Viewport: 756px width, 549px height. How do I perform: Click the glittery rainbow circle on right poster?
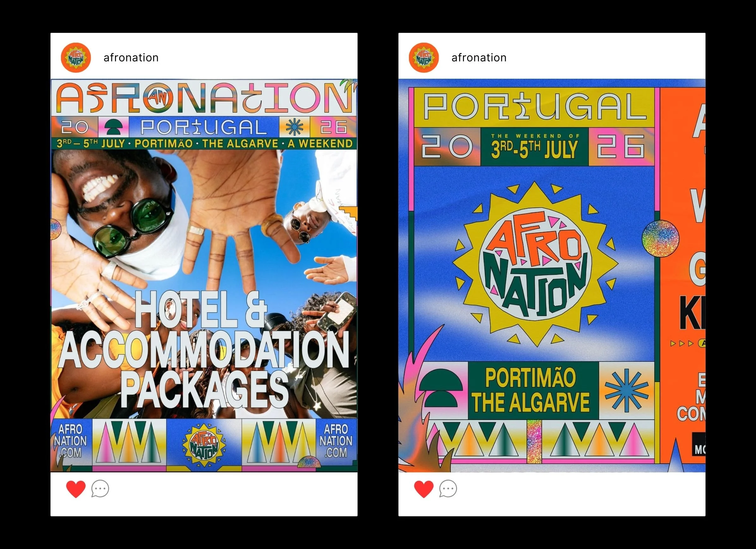[660, 239]
